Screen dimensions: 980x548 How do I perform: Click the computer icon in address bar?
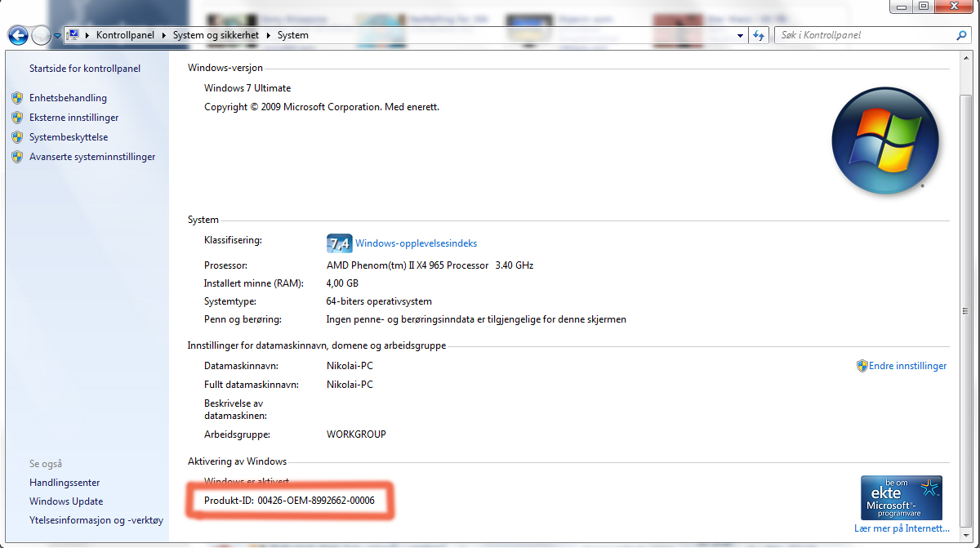73,35
